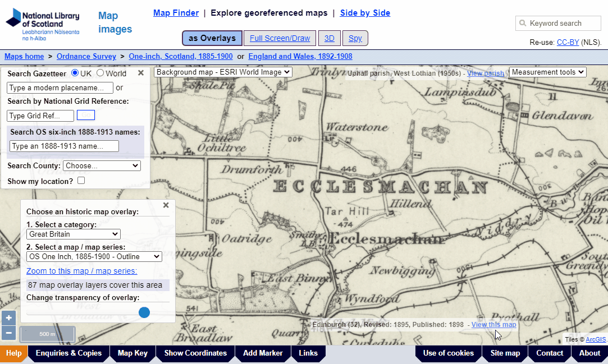Select the World gazetteer radio button
The height and width of the screenshot is (364, 608).
(100, 73)
